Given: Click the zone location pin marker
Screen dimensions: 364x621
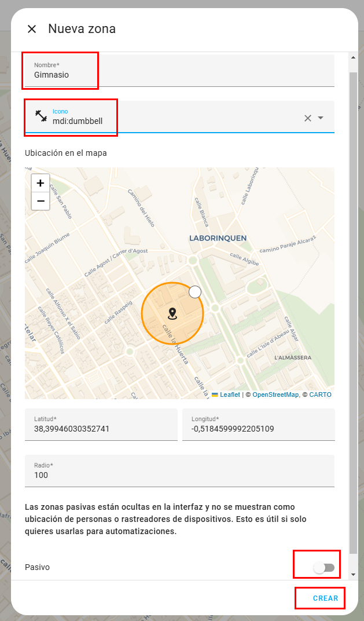Looking at the screenshot, I should (172, 314).
